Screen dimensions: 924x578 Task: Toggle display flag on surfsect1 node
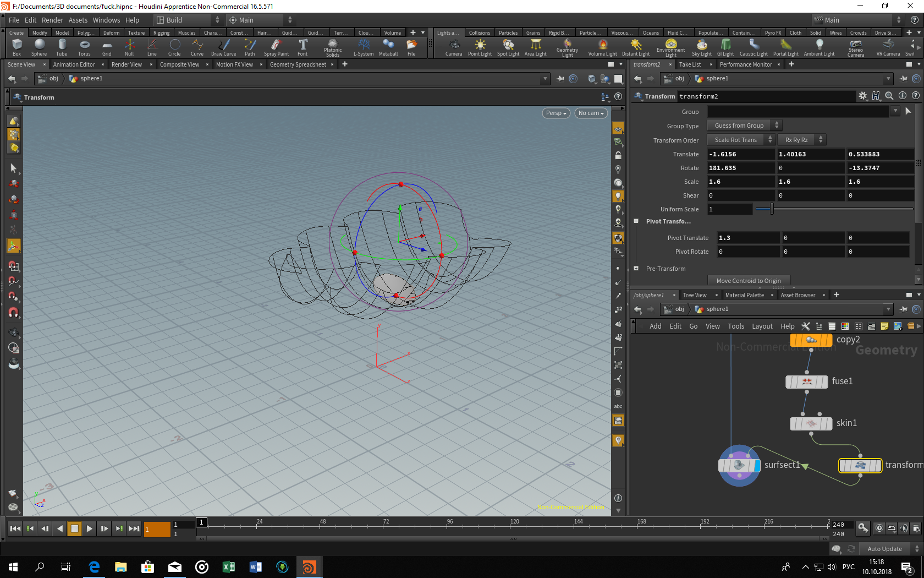757,465
